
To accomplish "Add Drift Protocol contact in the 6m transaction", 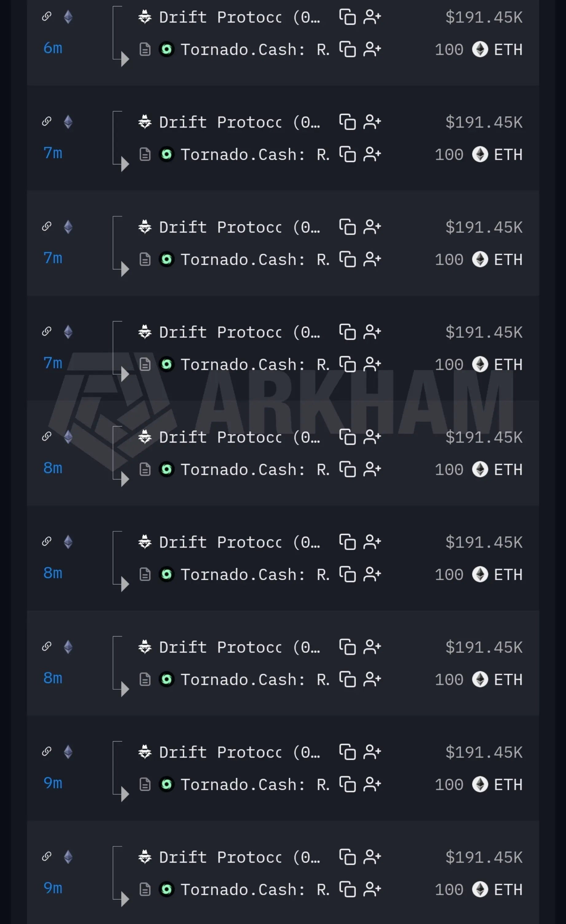I will coord(372,17).
